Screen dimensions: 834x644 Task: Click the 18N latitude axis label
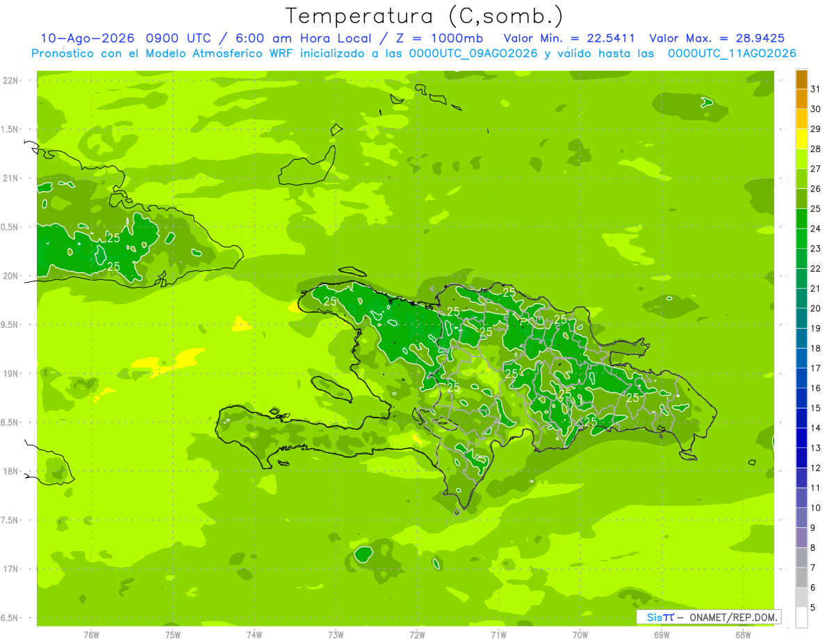(x=11, y=471)
